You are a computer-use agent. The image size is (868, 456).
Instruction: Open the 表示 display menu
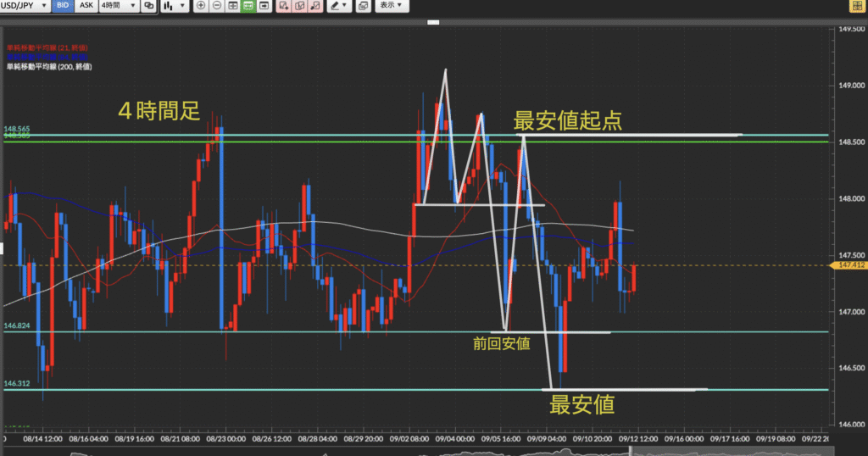point(392,6)
